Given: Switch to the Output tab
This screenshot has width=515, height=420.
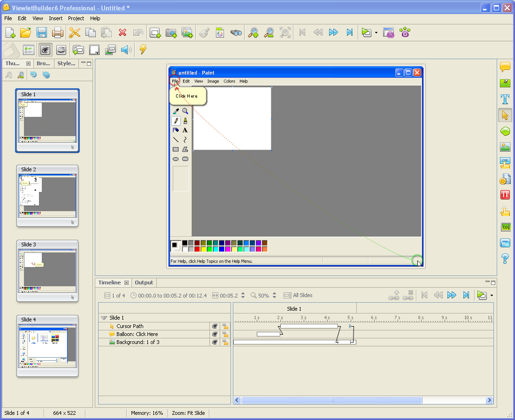Looking at the screenshot, I should click(x=144, y=283).
